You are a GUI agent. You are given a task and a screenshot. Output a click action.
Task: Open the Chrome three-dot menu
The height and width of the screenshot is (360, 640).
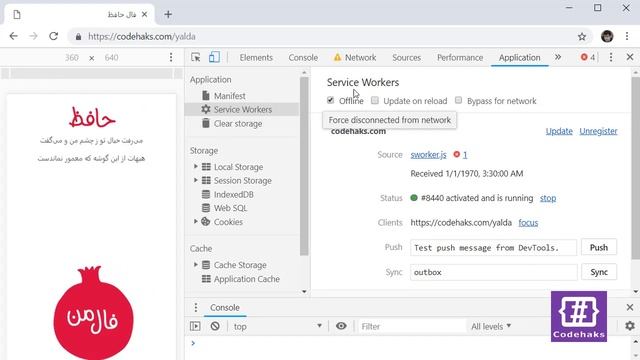click(x=627, y=36)
